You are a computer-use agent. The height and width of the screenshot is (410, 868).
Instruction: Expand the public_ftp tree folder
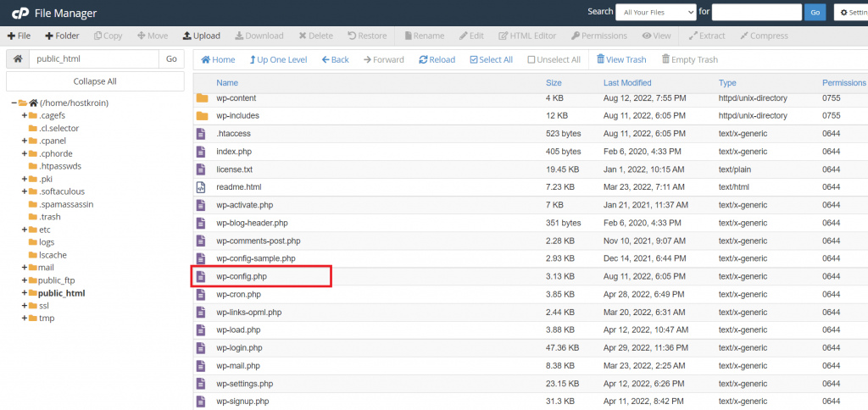(x=25, y=280)
